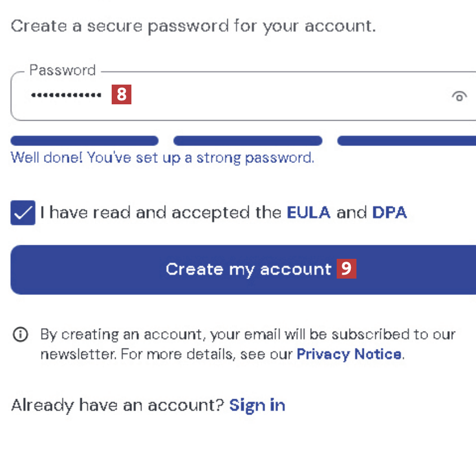This screenshot has height=450, width=476.
Task: Show password with the eye icon
Action: click(460, 96)
